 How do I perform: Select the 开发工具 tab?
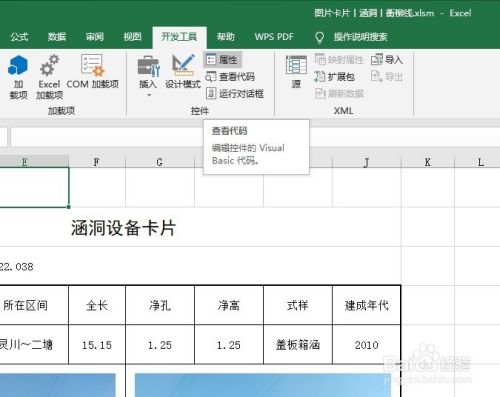coord(179,37)
